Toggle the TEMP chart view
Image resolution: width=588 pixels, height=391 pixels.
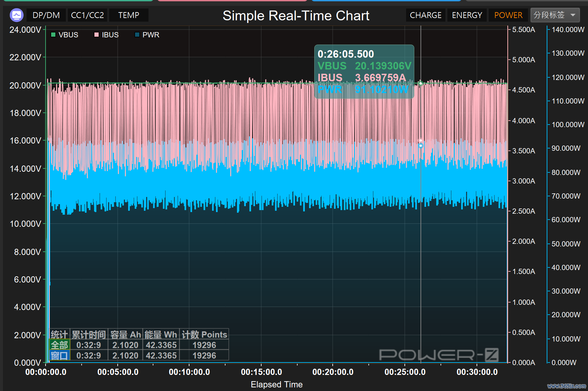tap(129, 15)
